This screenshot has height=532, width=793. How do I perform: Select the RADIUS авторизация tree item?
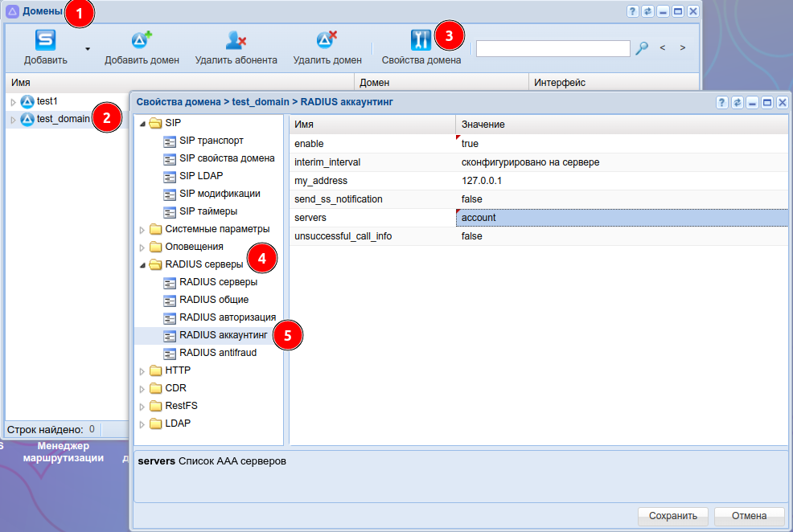[227, 317]
